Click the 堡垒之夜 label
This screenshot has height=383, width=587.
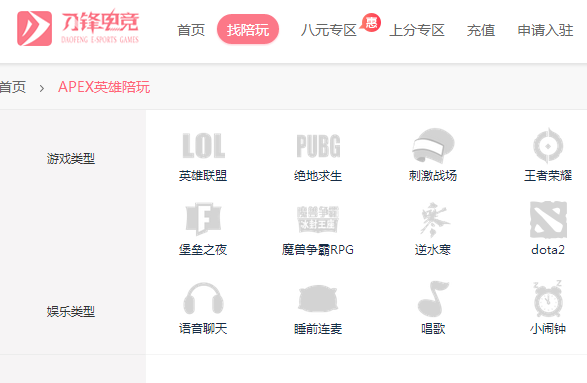coord(203,249)
